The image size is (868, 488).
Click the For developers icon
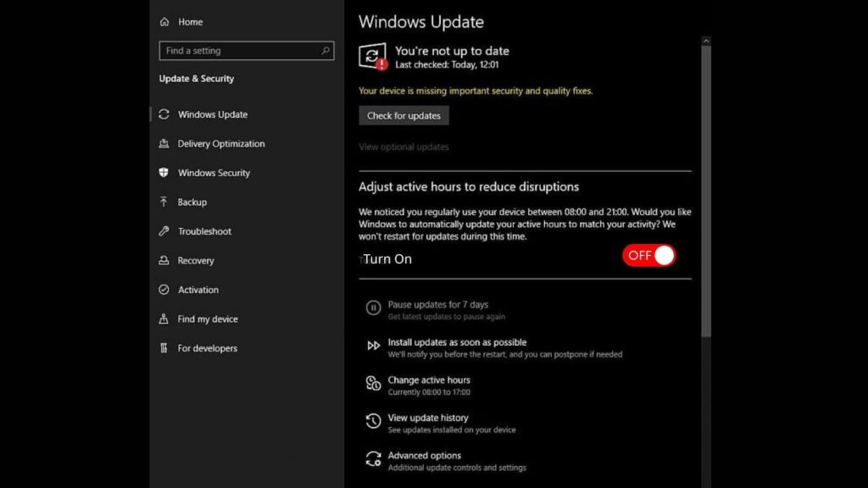(x=164, y=348)
